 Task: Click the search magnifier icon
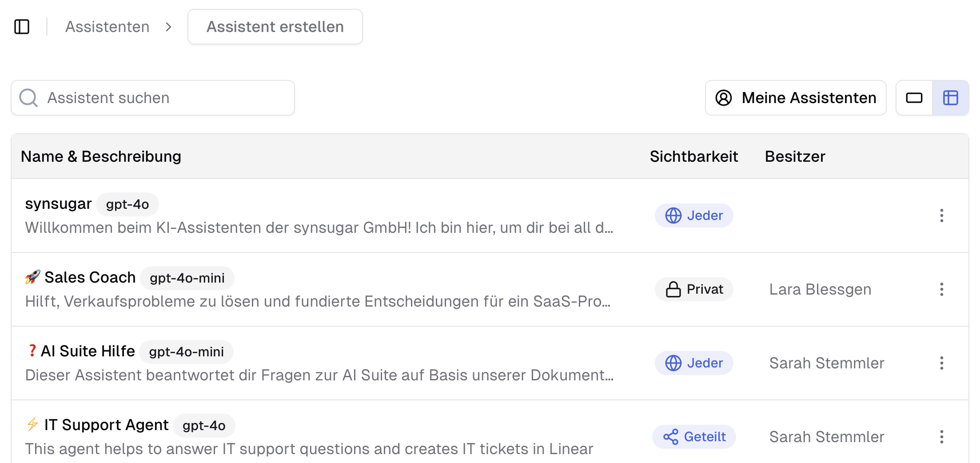(28, 97)
